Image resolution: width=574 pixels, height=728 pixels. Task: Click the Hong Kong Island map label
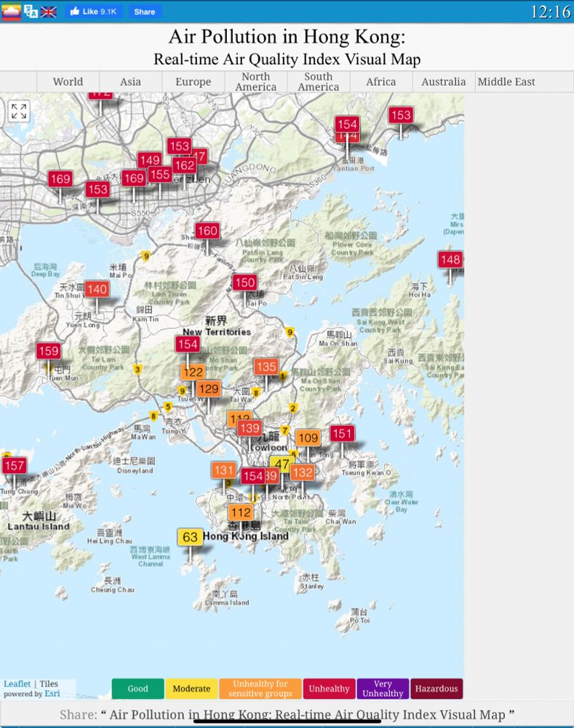[x=245, y=537]
